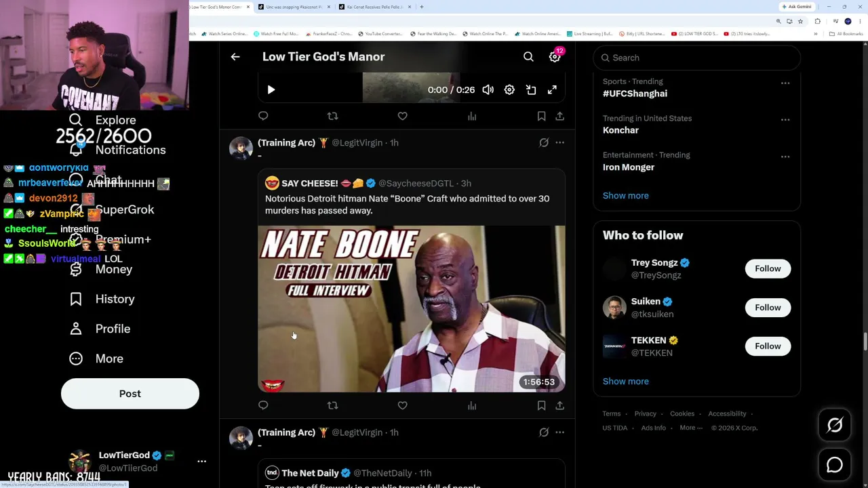Go back using the arrow beside Low Tier God's Manor
This screenshot has width=868, height=488.
pos(235,57)
